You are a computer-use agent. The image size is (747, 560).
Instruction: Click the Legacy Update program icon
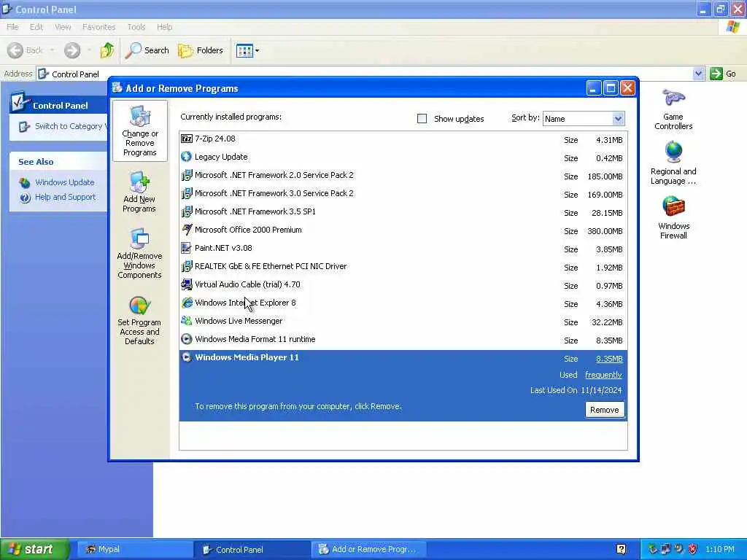(x=186, y=157)
